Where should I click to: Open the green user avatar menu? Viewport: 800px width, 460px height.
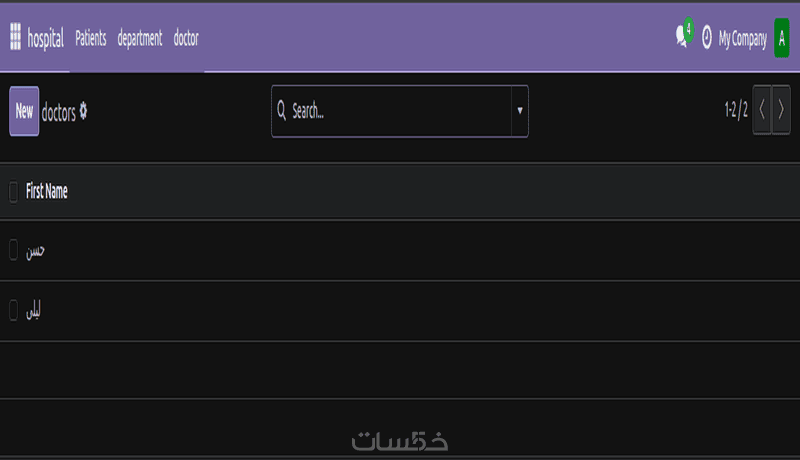coord(782,38)
